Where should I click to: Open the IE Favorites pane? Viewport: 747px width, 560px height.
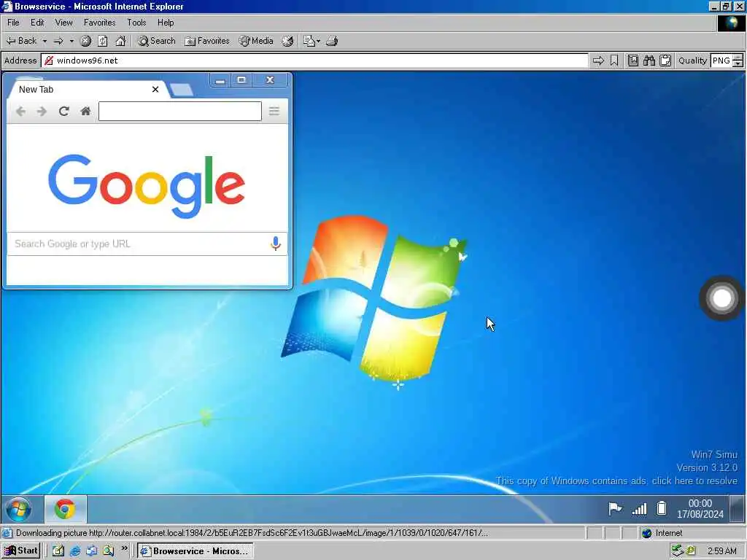tap(207, 41)
